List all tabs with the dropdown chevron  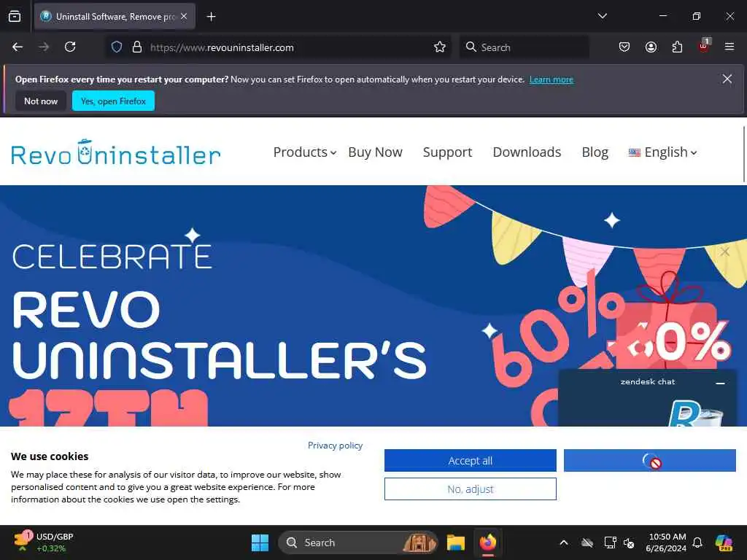(602, 16)
